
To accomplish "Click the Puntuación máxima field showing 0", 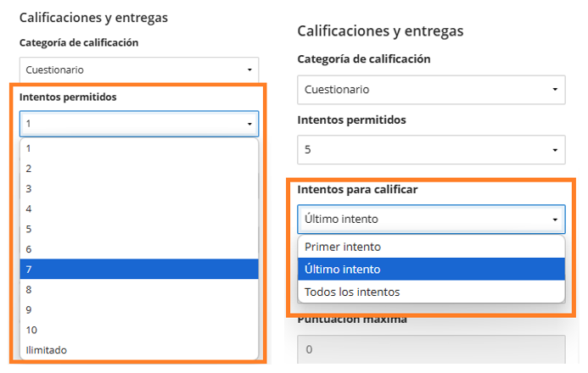I will 430,348.
